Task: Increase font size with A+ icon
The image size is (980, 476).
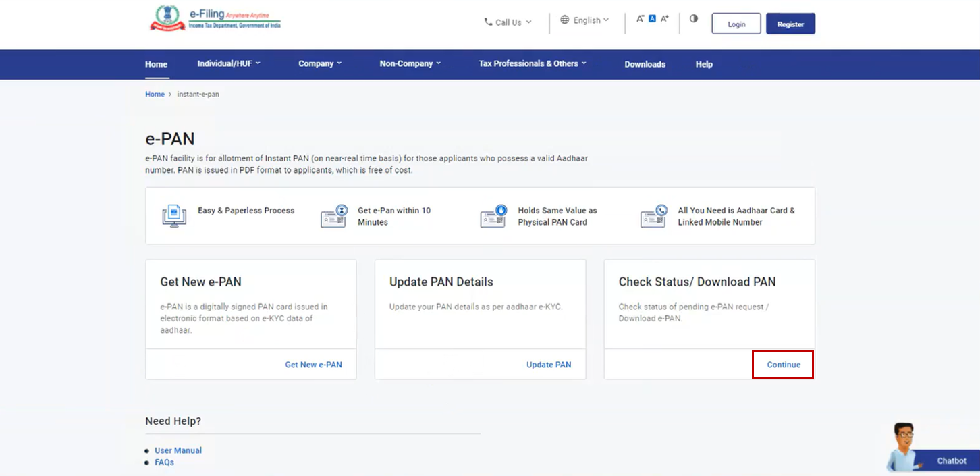Action: (664, 19)
